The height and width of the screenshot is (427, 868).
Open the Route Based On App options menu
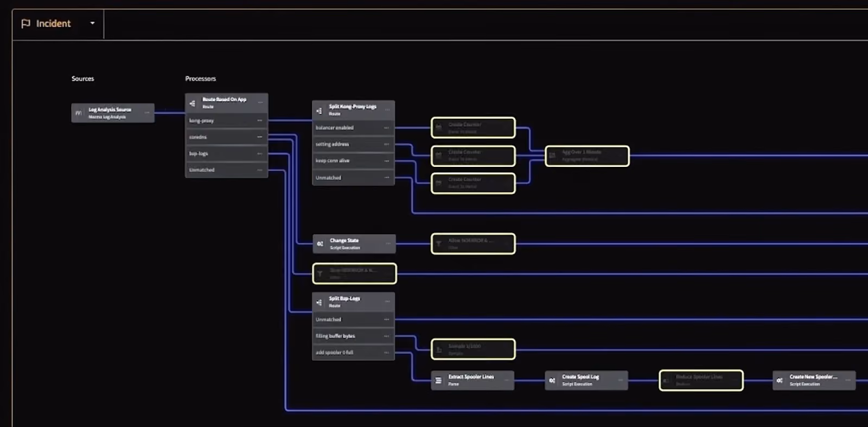[260, 102]
